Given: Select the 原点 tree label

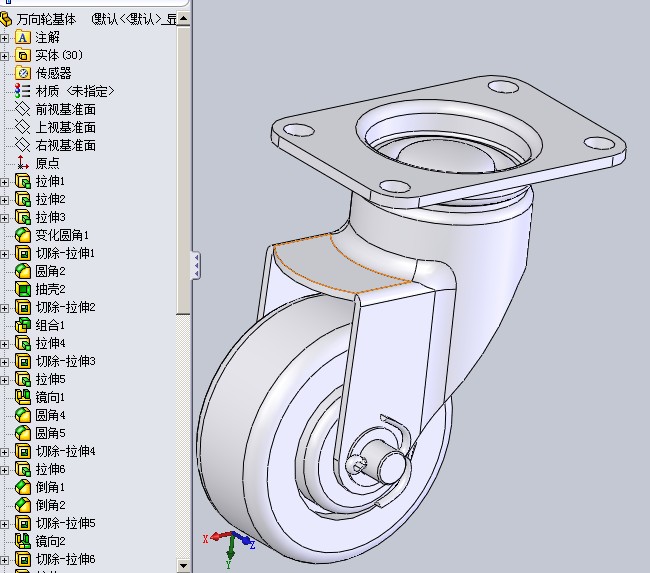Looking at the screenshot, I should click(x=47, y=163).
